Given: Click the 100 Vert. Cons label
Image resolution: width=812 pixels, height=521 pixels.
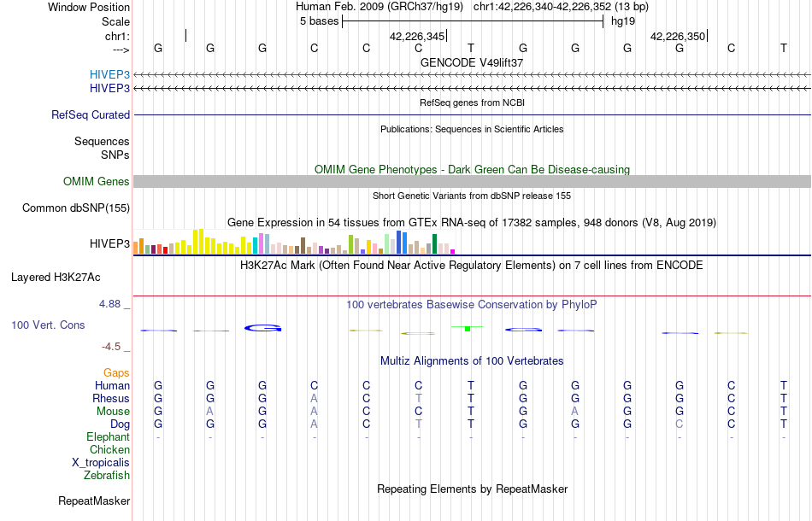Looking at the screenshot, I should point(48,325).
